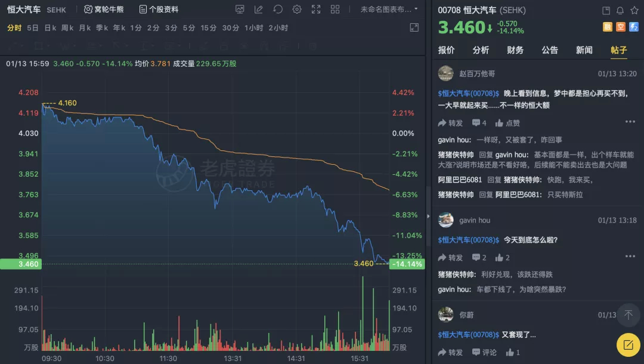Collapse the side panel with splitter arrow

[428, 215]
